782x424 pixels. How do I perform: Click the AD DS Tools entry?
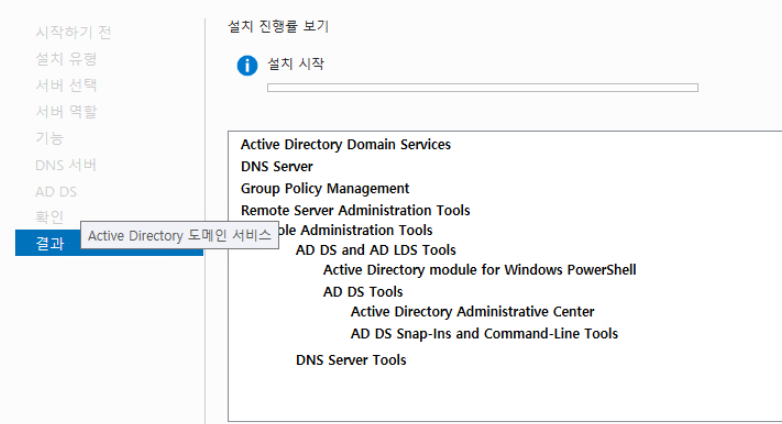click(363, 291)
